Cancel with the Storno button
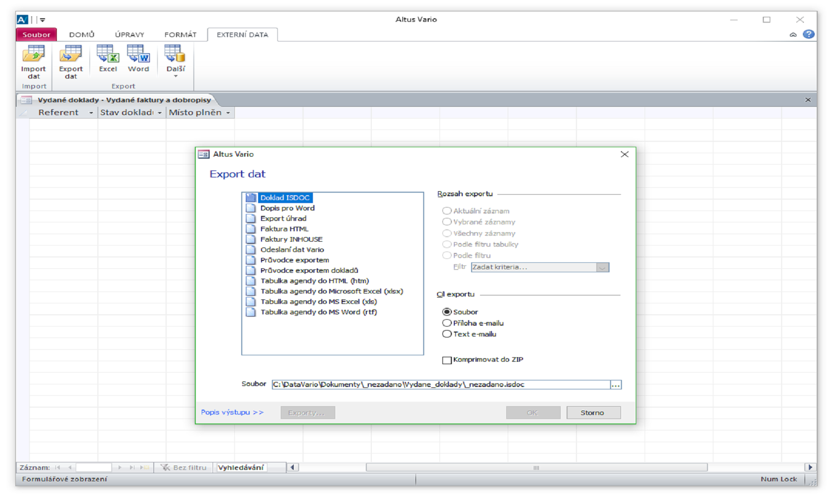This screenshot has height=504, width=835. coord(593,413)
